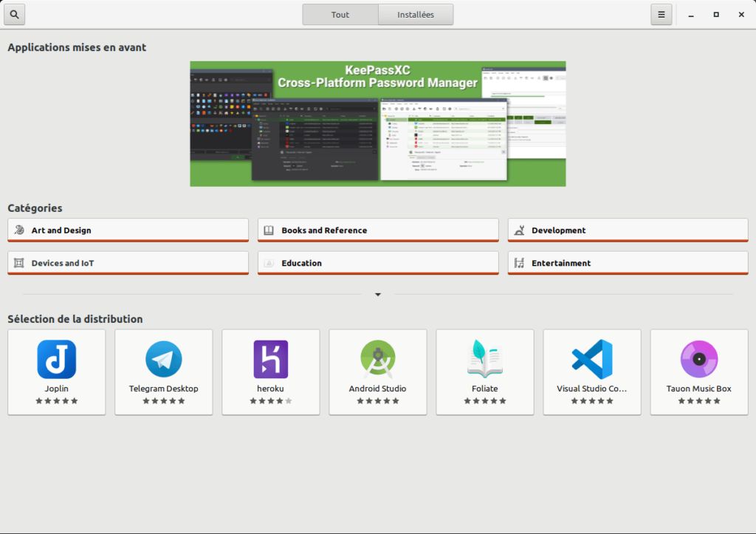Click Joplin's five-star rating
This screenshot has height=534, width=756.
click(x=56, y=401)
